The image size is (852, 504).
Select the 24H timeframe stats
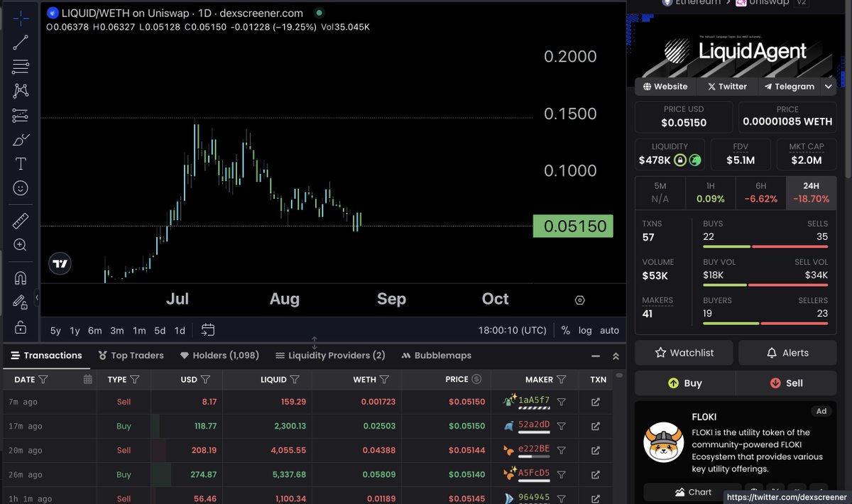811,192
